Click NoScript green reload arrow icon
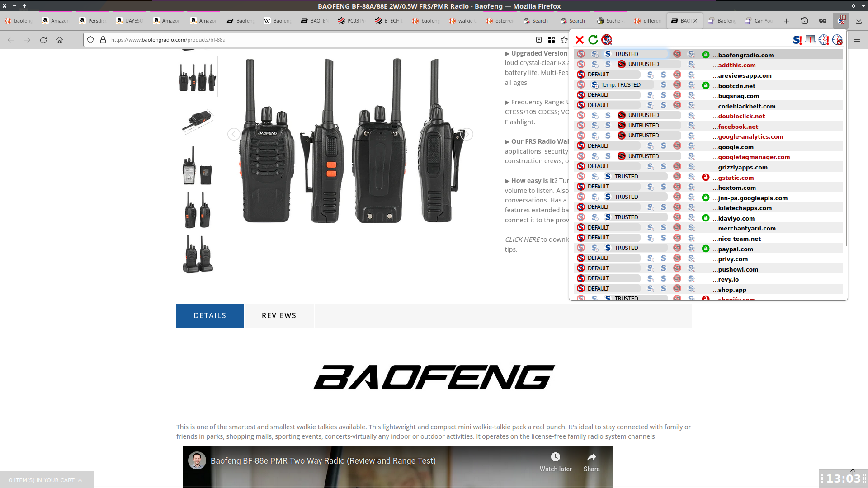The image size is (868, 488). coord(593,40)
